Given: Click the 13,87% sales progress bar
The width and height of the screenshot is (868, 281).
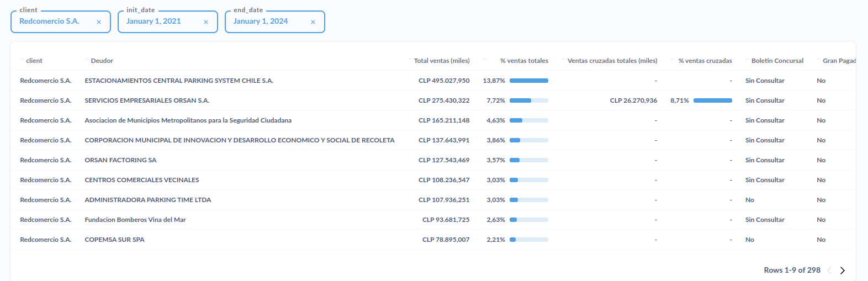Looking at the screenshot, I should tap(529, 81).
